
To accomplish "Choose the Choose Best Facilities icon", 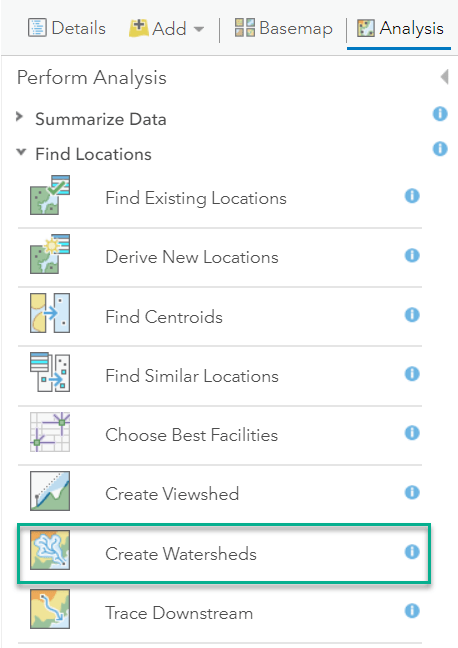I will [50, 432].
